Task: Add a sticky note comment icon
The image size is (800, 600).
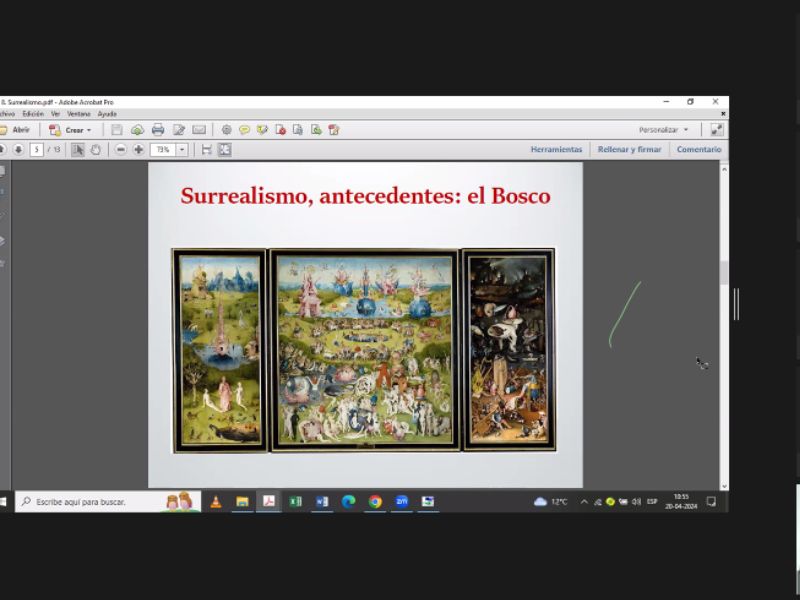Action: [x=244, y=130]
